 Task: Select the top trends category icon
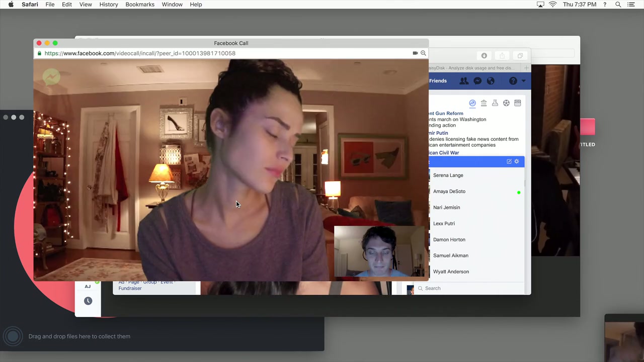pyautogui.click(x=472, y=103)
